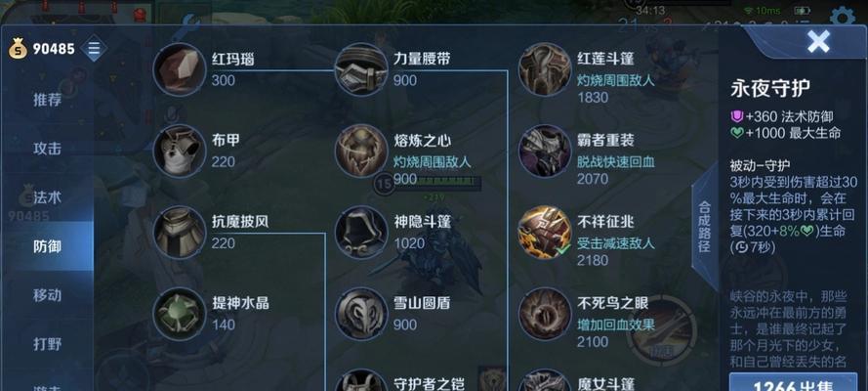Switch to the 推荐 category tab
This screenshot has height=391, width=868.
[47, 101]
